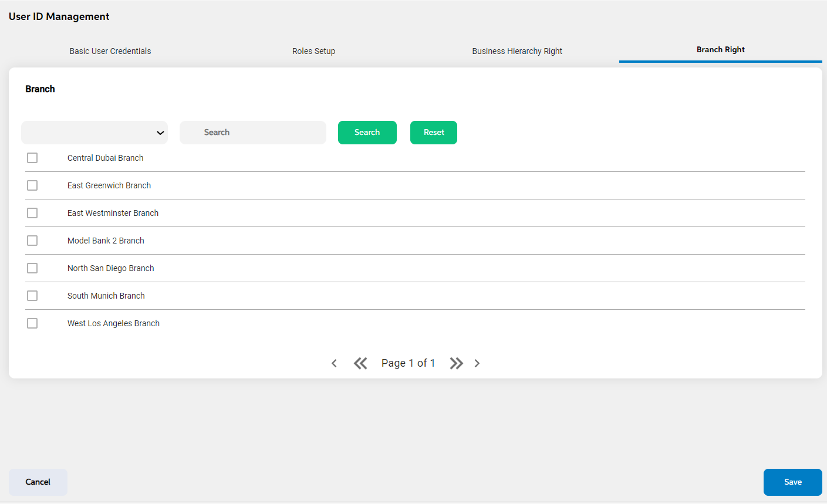Image resolution: width=827 pixels, height=504 pixels.
Task: Open the Roles Setup tab
Action: pyautogui.click(x=314, y=51)
